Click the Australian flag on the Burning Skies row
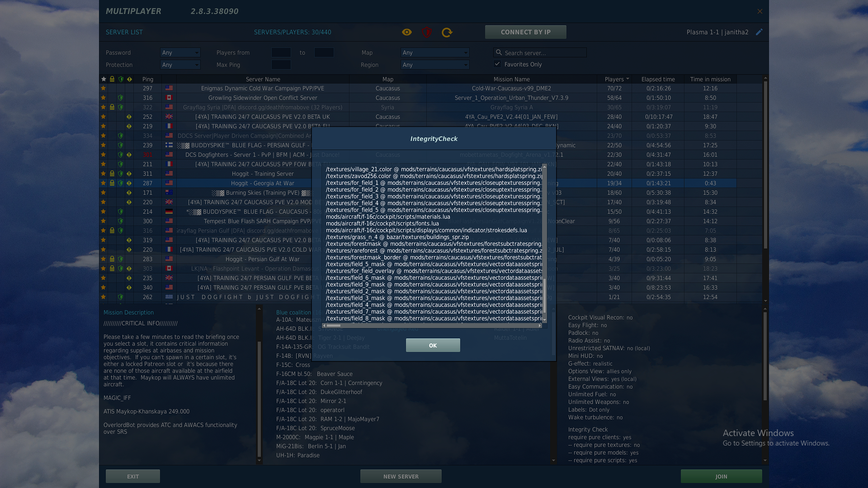The width and height of the screenshot is (868, 488). 169,192
